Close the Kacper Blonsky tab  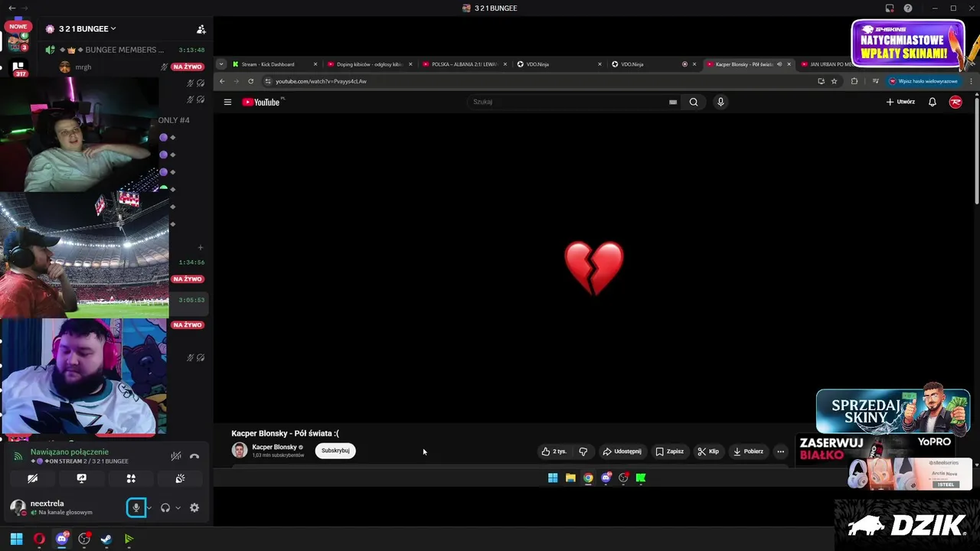pos(789,64)
